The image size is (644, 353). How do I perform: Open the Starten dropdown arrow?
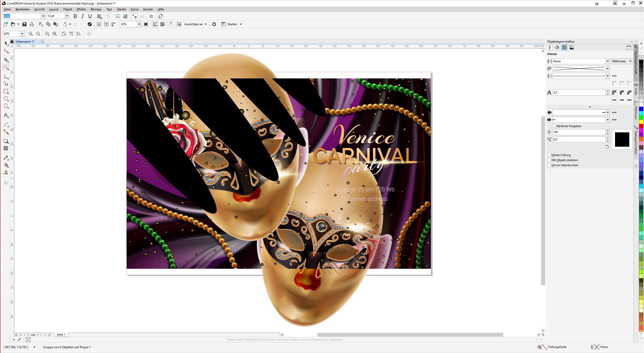tap(241, 24)
